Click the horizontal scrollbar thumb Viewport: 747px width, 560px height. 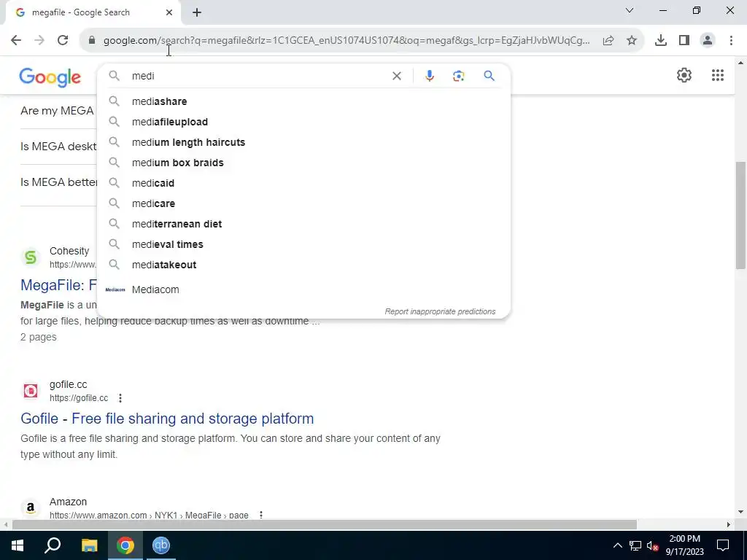(325, 525)
